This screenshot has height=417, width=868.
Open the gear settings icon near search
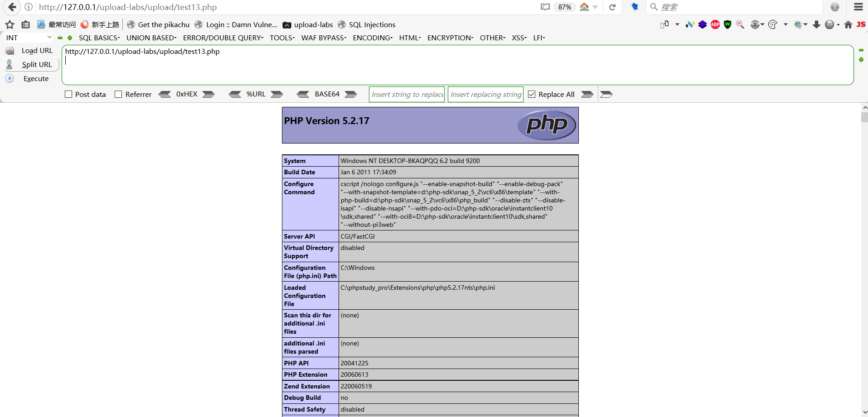[x=835, y=7]
